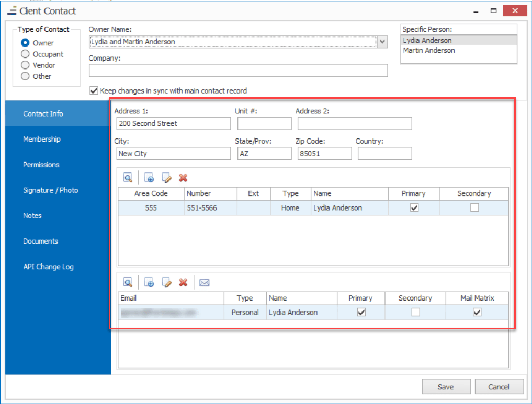
Task: Add a new phone number entry
Action: pyautogui.click(x=149, y=178)
